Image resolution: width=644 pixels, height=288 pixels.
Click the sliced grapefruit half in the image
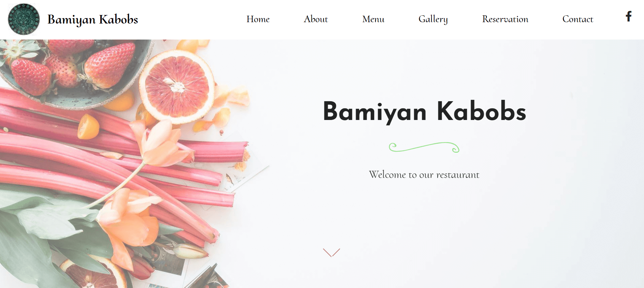tap(177, 86)
